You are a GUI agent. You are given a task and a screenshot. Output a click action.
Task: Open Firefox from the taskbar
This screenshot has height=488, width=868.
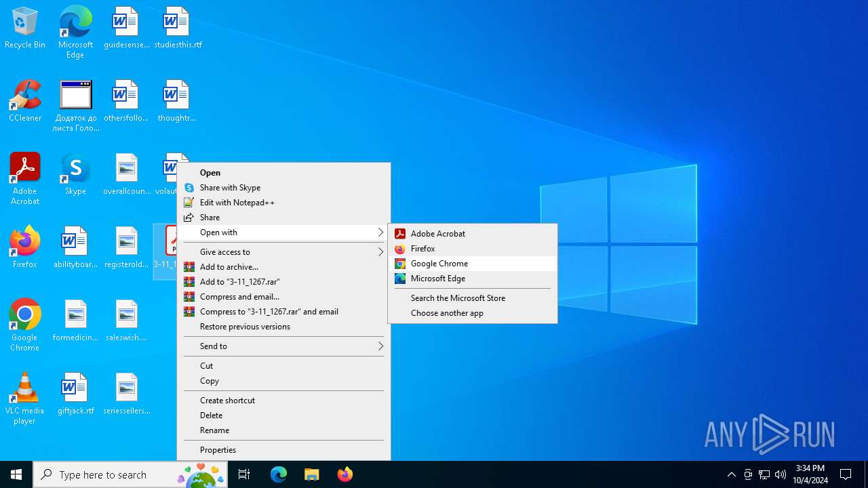click(x=344, y=474)
